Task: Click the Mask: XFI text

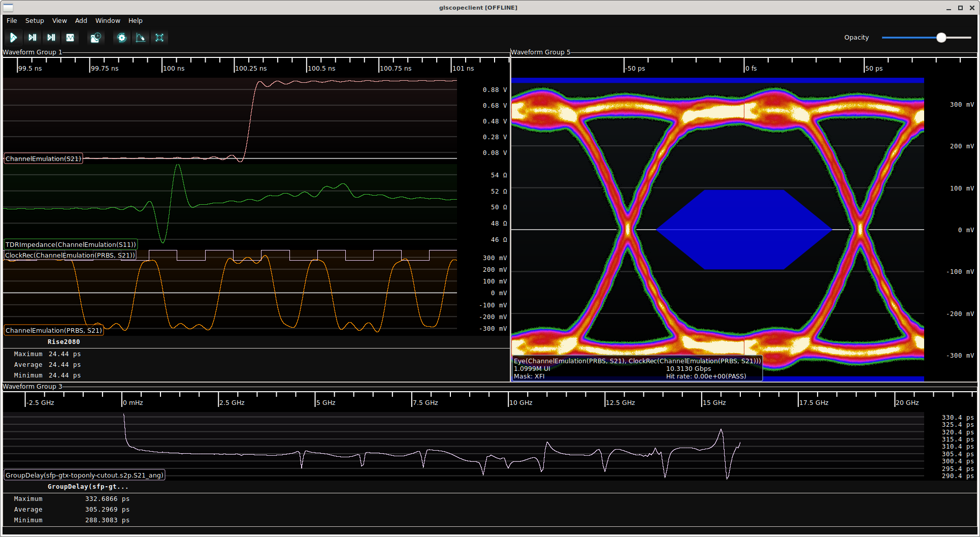Action: [x=529, y=376]
